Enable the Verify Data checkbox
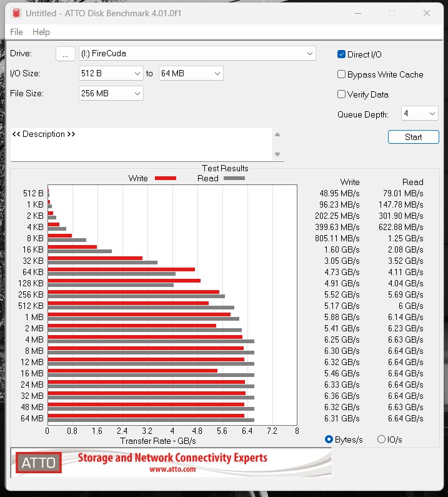 [x=342, y=94]
